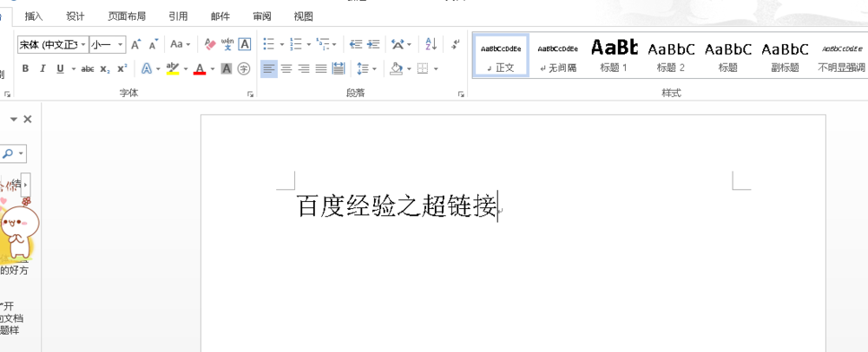Open the Asian layout text-width icon

[398, 44]
